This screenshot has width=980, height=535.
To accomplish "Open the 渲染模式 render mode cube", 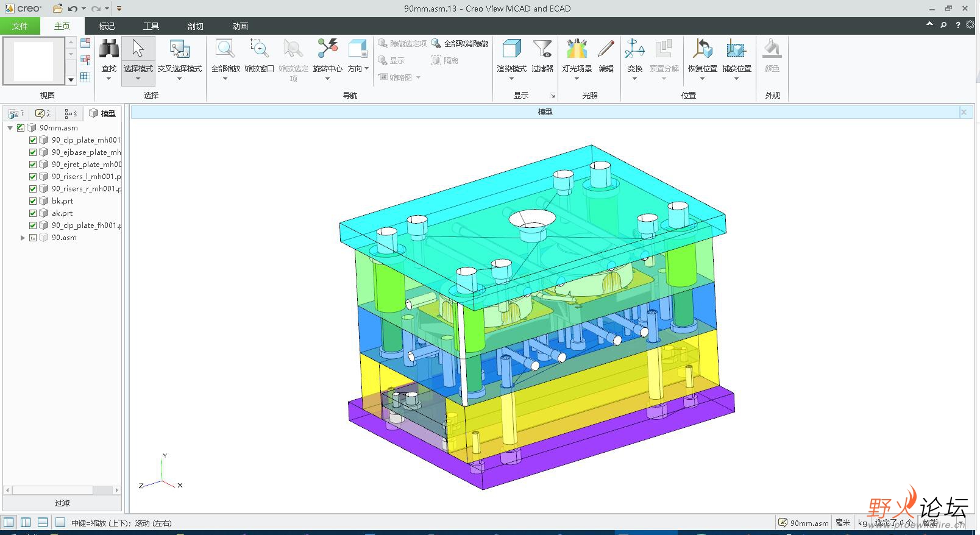I will (x=511, y=49).
